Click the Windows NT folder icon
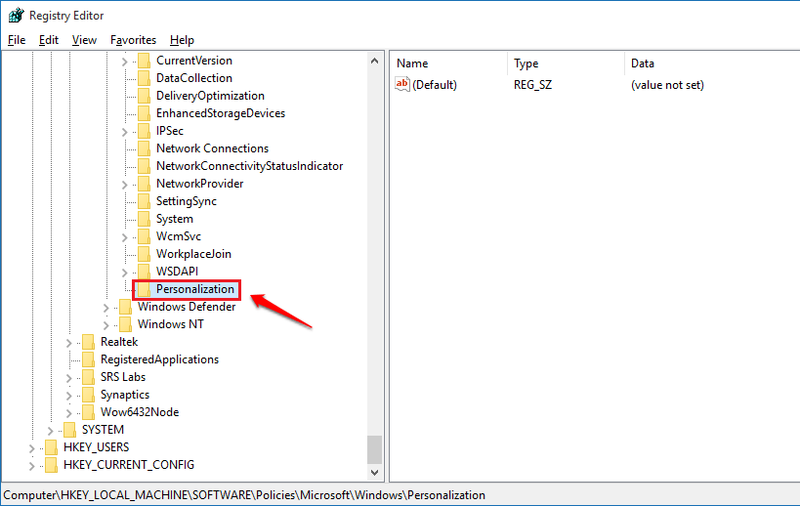This screenshot has width=800, height=506. [x=126, y=324]
